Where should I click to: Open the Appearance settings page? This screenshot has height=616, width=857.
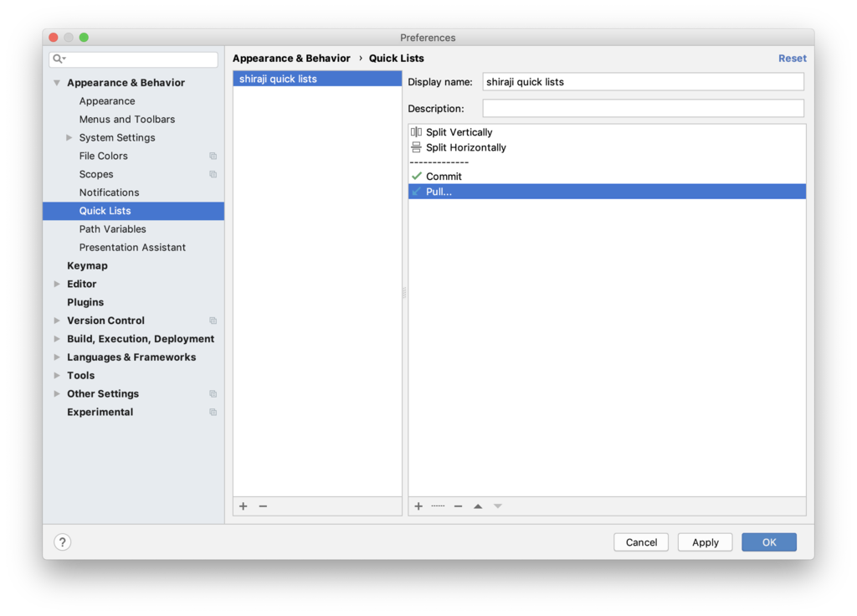pos(107,101)
